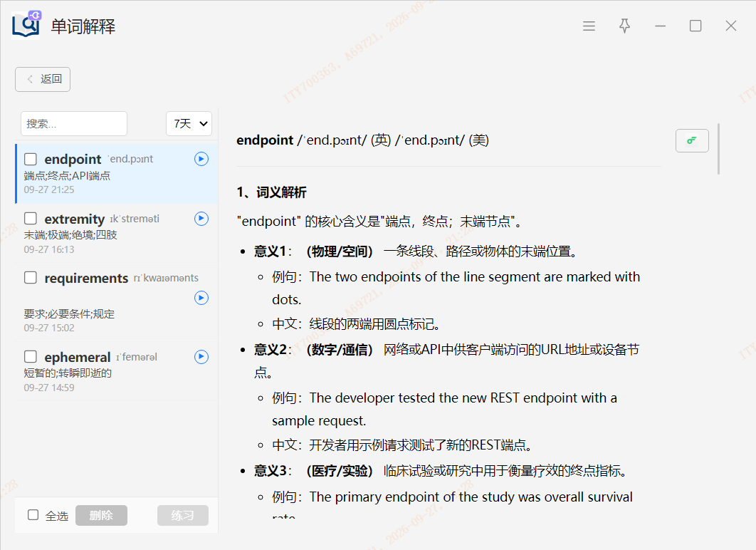Click the green icon button beside the definition
This screenshot has height=550, width=756.
point(692,140)
